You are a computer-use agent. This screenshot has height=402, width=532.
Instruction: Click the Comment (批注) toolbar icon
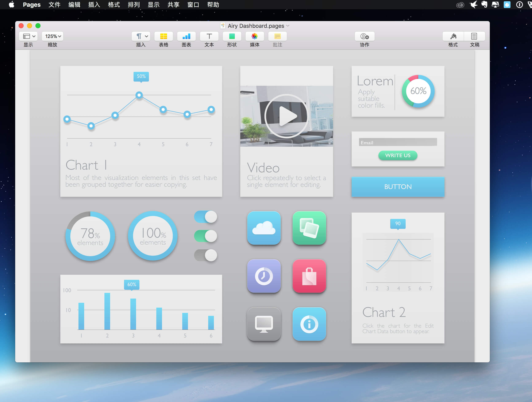pyautogui.click(x=278, y=36)
